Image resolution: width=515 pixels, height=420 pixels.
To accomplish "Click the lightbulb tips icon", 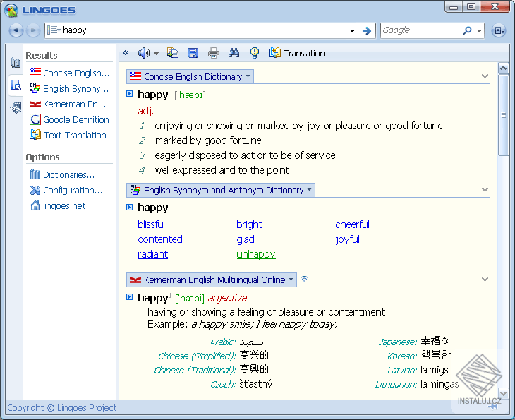I will (255, 53).
